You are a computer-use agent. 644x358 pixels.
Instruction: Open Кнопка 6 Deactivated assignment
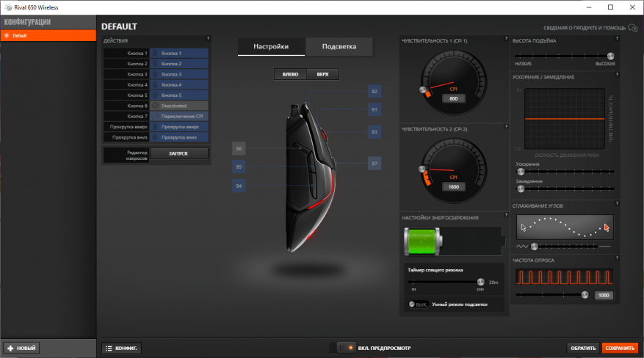coord(179,106)
